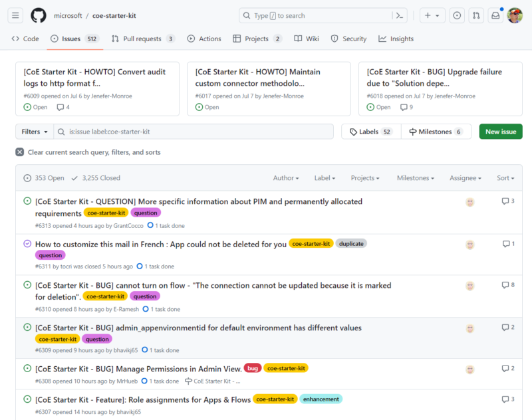
Task: Click search magnifier in issue filter box
Action: click(61, 132)
